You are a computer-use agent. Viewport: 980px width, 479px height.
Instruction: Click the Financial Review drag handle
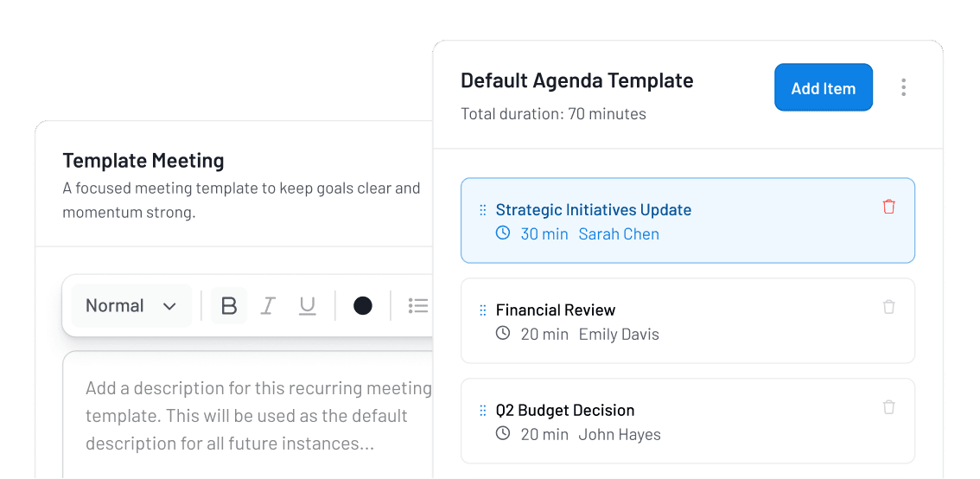483,310
